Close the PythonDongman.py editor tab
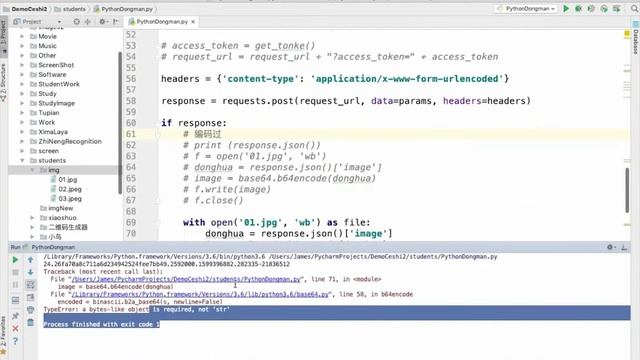Image resolution: width=640 pixels, height=360 pixels. (x=193, y=22)
